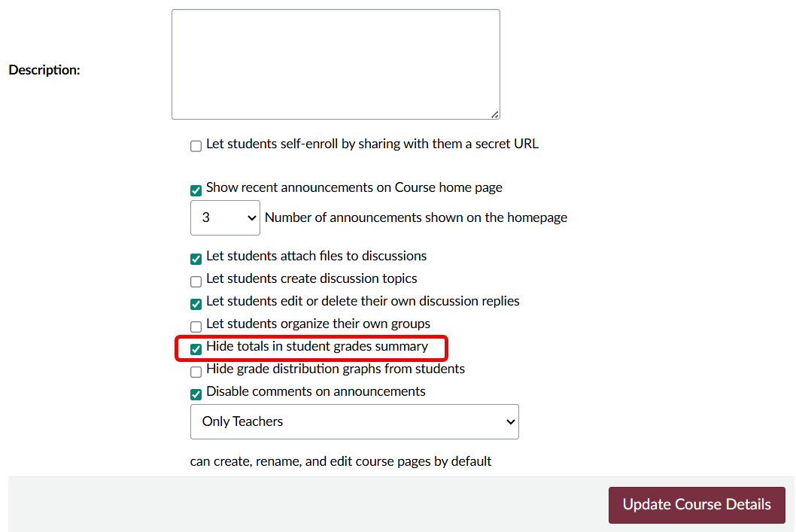Click 'can create, rename, and edit course pages' text

tap(341, 461)
